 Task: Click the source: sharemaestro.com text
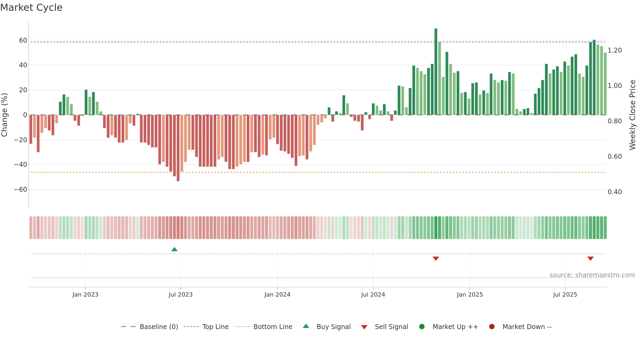(592, 275)
